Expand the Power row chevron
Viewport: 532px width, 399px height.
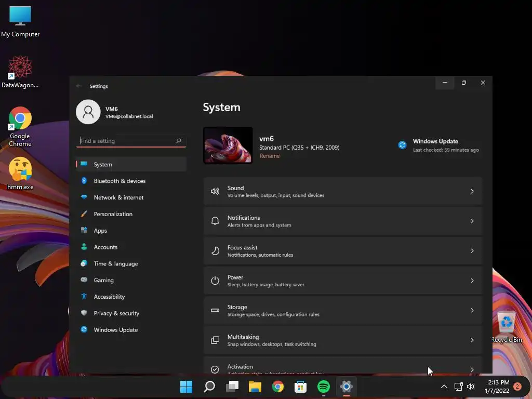tap(472, 281)
